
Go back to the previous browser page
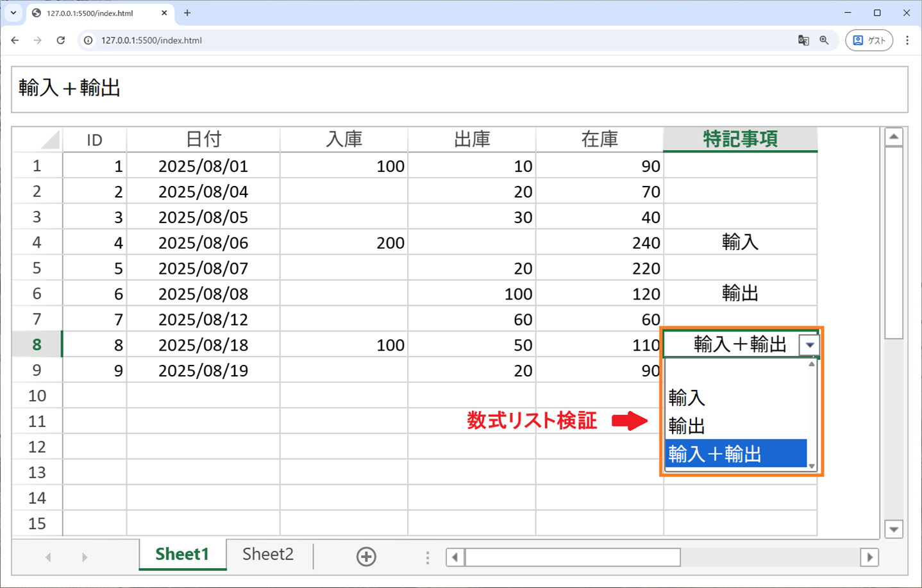(15, 40)
